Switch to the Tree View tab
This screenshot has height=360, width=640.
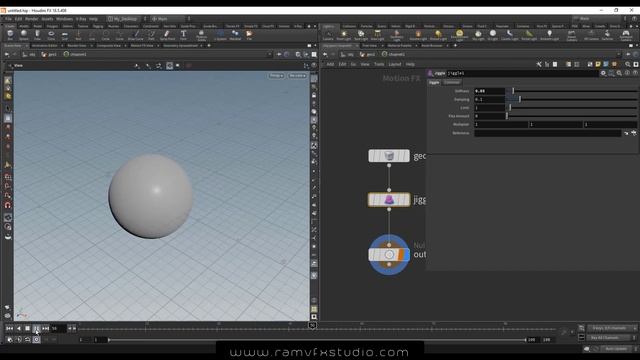[x=370, y=46]
